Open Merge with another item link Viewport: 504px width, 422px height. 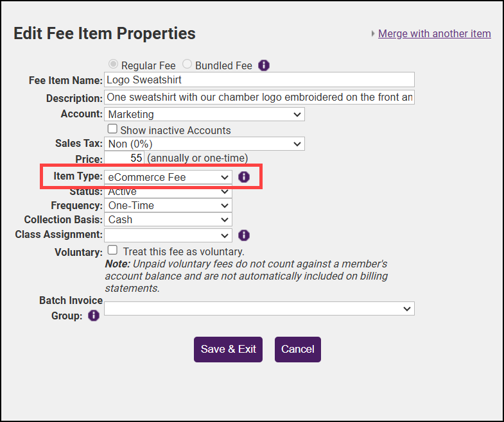click(x=435, y=34)
